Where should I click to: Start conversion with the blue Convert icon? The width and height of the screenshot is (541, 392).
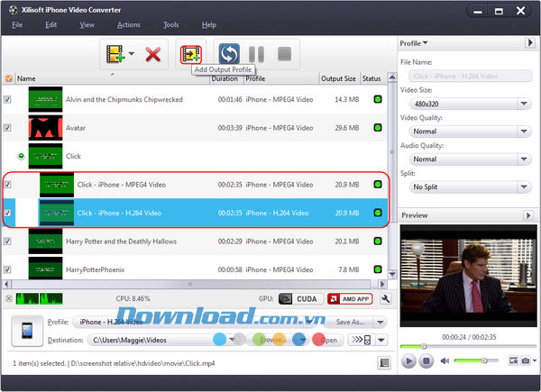pyautogui.click(x=229, y=54)
